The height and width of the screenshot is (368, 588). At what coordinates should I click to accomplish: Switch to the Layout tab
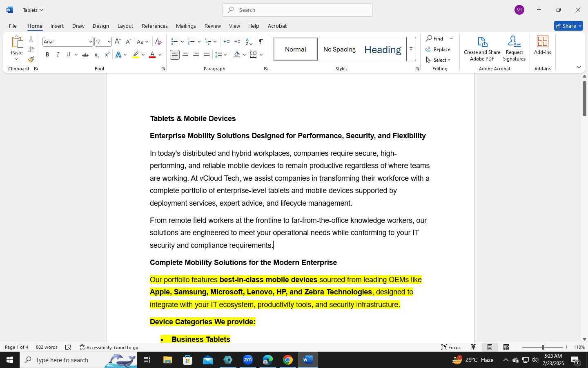(125, 26)
